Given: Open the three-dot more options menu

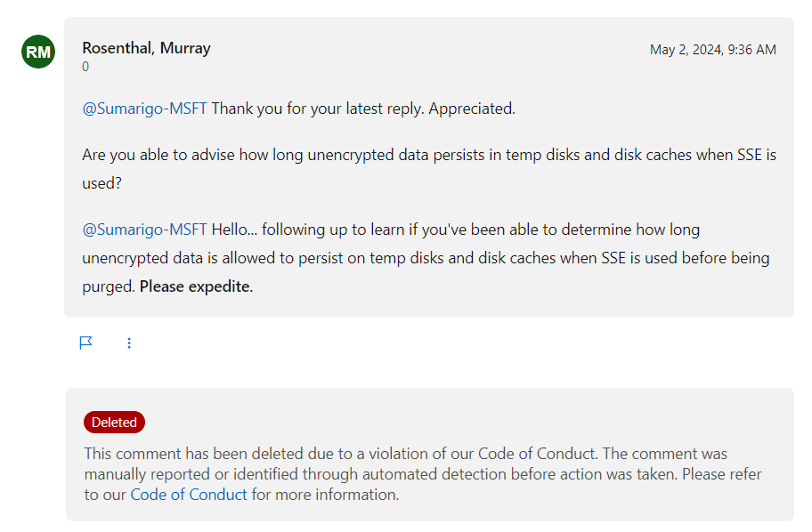Looking at the screenshot, I should tap(129, 343).
